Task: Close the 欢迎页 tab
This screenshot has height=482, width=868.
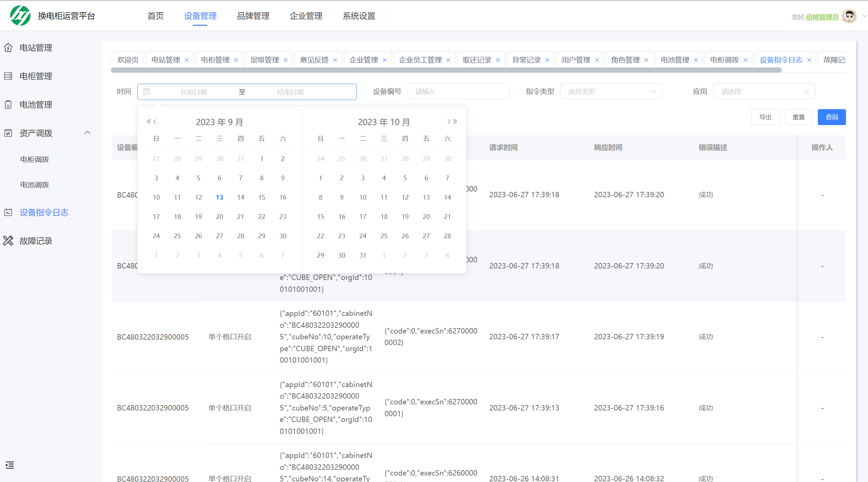Action: pyautogui.click(x=127, y=59)
